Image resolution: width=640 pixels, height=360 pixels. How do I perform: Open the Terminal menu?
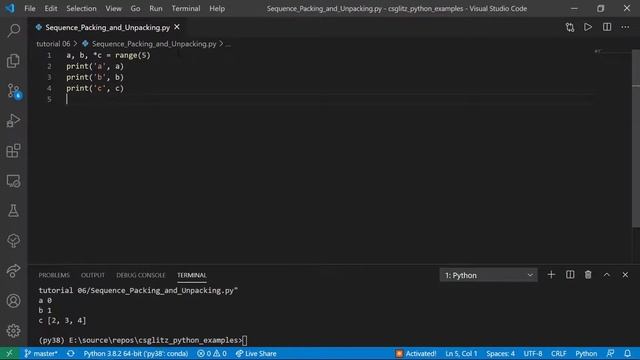point(186,8)
